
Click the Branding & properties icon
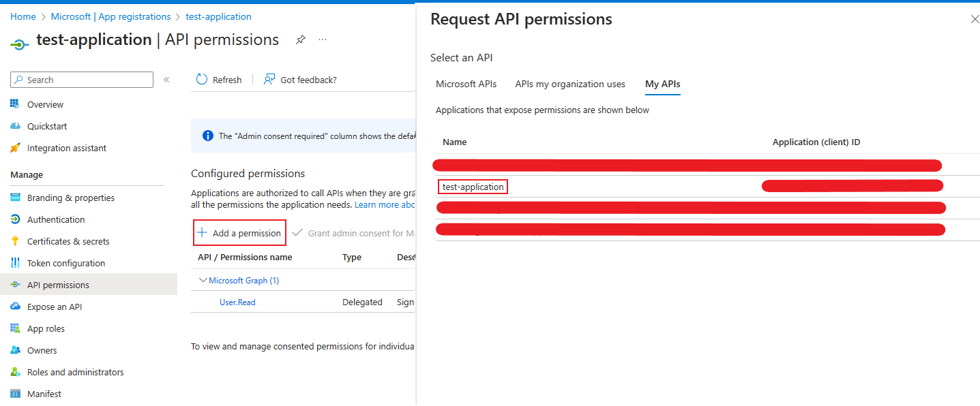click(x=15, y=198)
